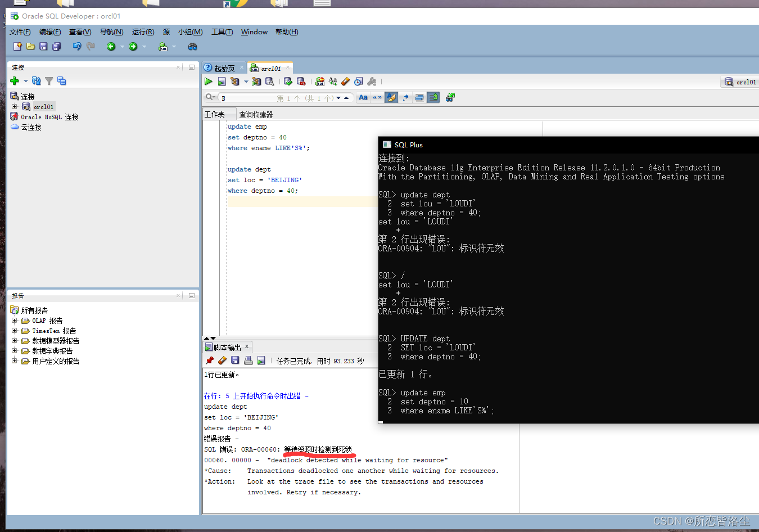Screen dimensions: 759x532
Task: Select 所有报告 in reports panel
Action: 34,310
